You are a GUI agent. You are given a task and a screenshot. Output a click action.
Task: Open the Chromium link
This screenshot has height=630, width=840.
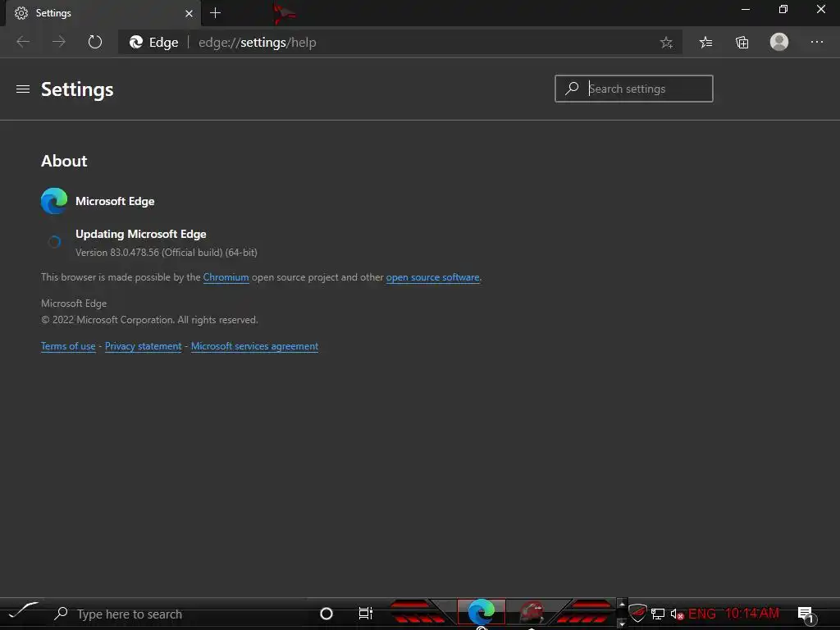tap(226, 277)
